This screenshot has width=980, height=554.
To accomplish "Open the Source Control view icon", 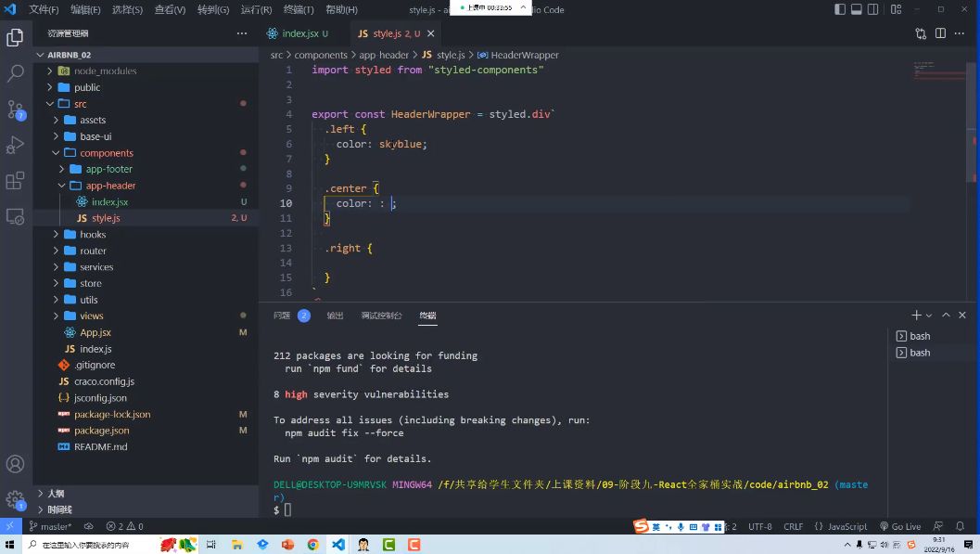I will [14, 110].
